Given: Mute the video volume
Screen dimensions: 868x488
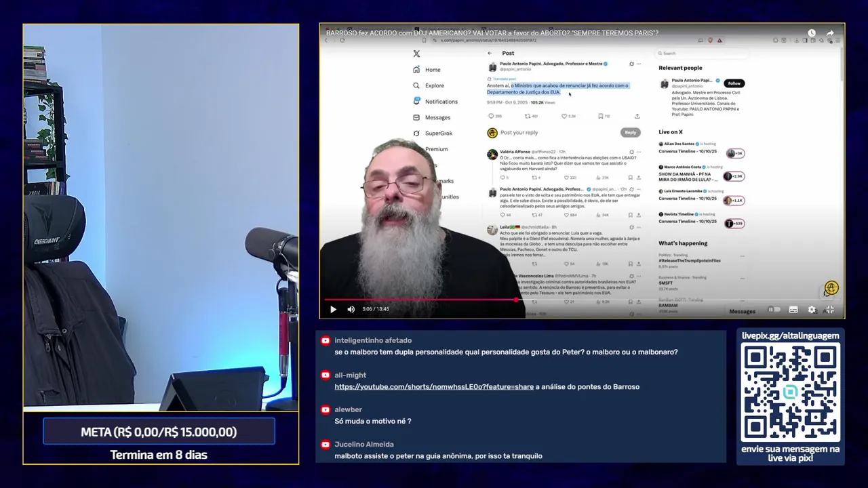Looking at the screenshot, I should point(351,309).
